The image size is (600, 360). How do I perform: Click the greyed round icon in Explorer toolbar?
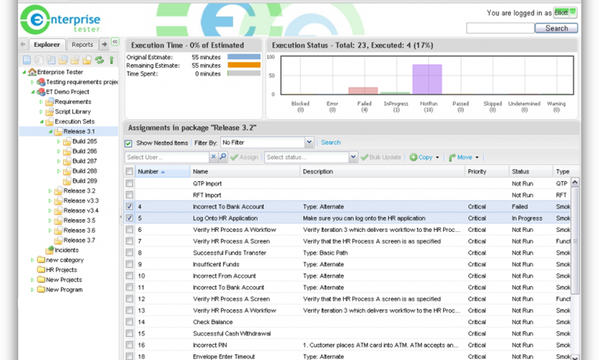pyautogui.click(x=39, y=60)
